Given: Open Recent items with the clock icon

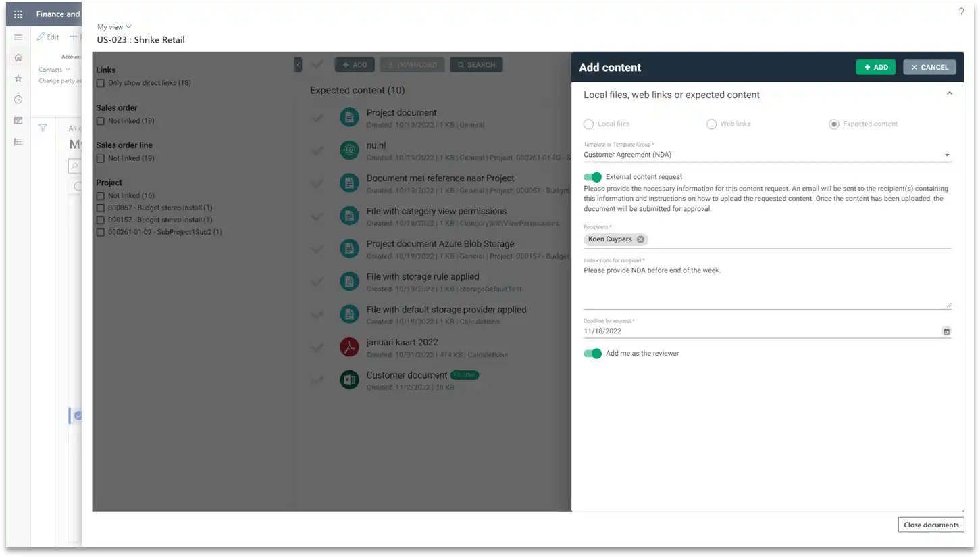Looking at the screenshot, I should [18, 99].
